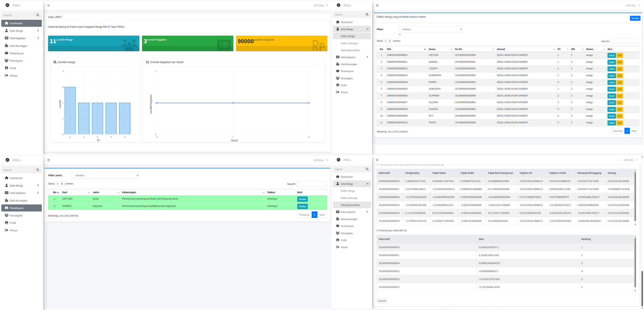The height and width of the screenshot is (310, 644).
Task: Toggle sidebar with hamburger icon above Halo, RW!!!
Action: (x=49, y=6)
